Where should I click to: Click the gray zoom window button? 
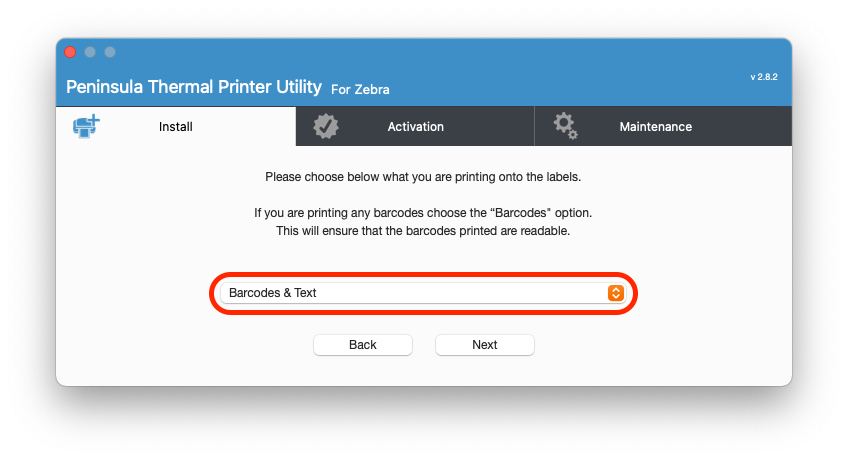pyautogui.click(x=110, y=52)
